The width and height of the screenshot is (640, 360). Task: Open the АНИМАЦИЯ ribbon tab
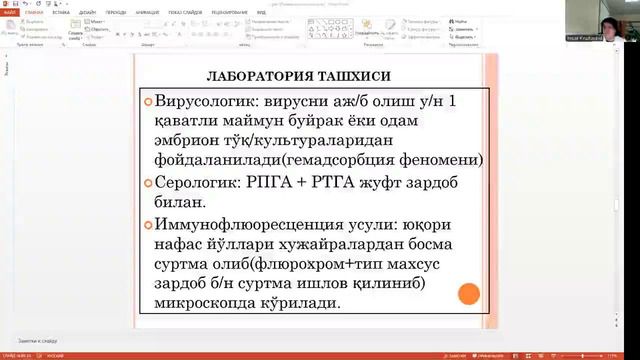pyautogui.click(x=147, y=13)
